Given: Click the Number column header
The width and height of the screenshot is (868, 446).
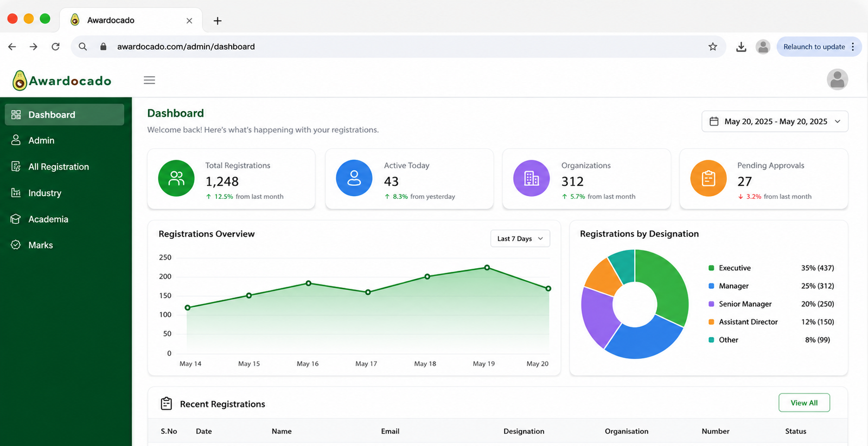Looking at the screenshot, I should click(716, 431).
